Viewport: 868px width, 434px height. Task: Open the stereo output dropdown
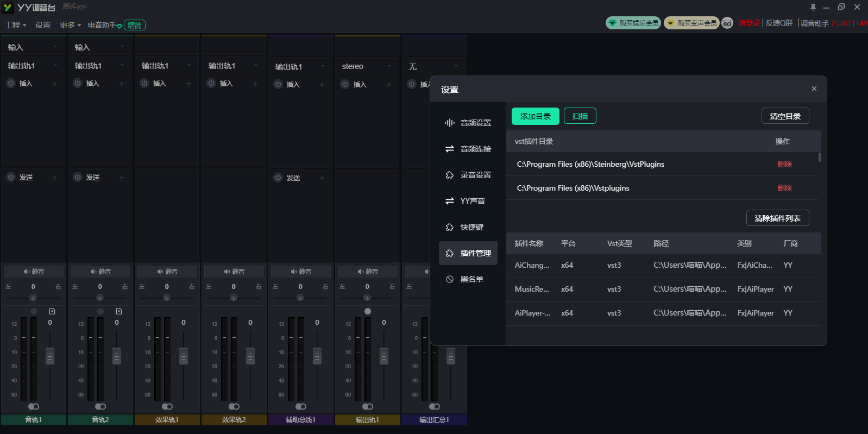click(367, 66)
